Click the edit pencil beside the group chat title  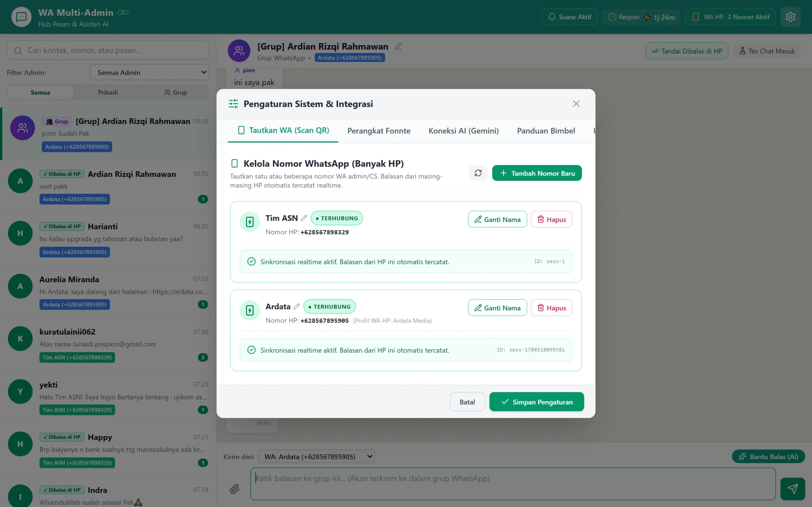point(398,46)
